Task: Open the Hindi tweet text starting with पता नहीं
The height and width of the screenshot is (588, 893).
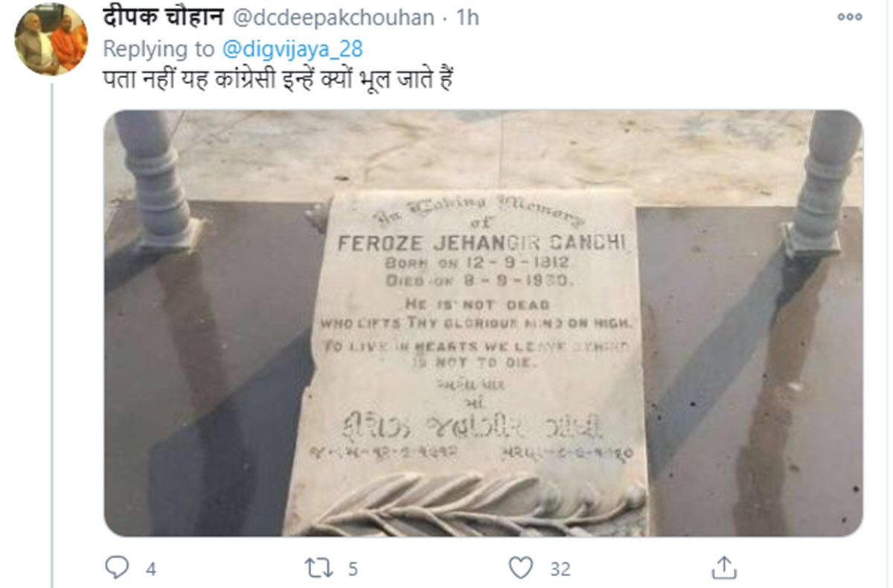Action: (278, 80)
